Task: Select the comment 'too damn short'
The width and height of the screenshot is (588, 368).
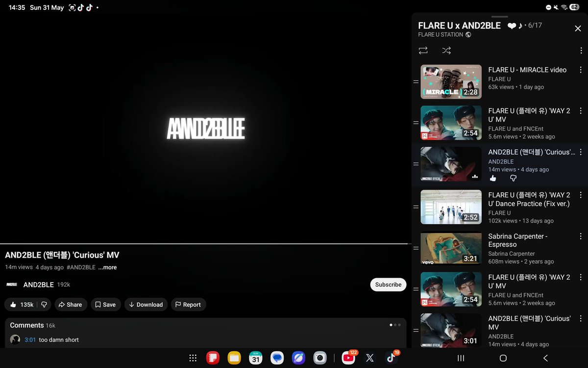Action: [x=59, y=340]
